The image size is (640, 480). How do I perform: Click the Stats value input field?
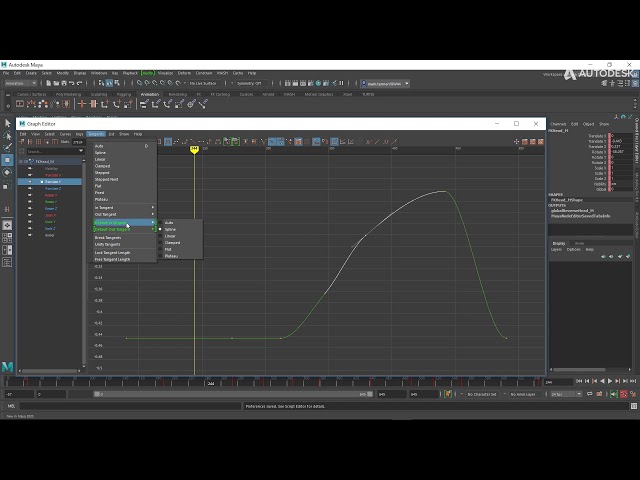pyautogui.click(x=78, y=142)
